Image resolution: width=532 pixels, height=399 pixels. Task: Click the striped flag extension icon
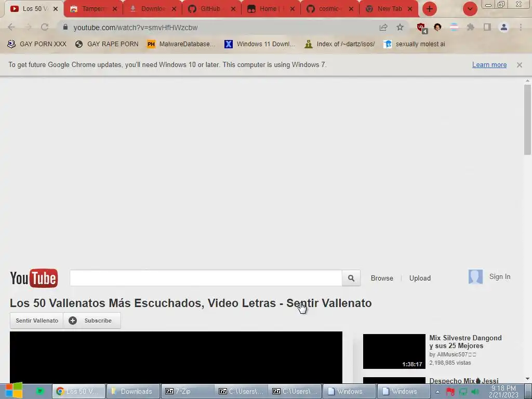454,27
